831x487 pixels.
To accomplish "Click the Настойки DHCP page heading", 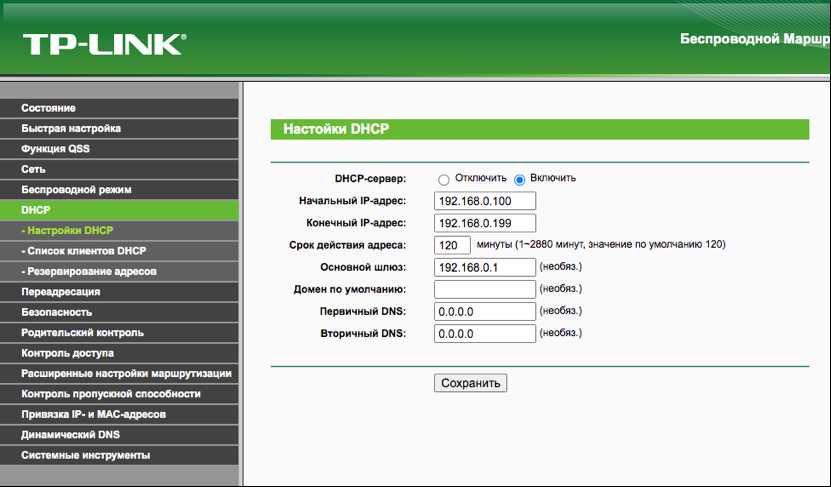I will coord(336,129).
